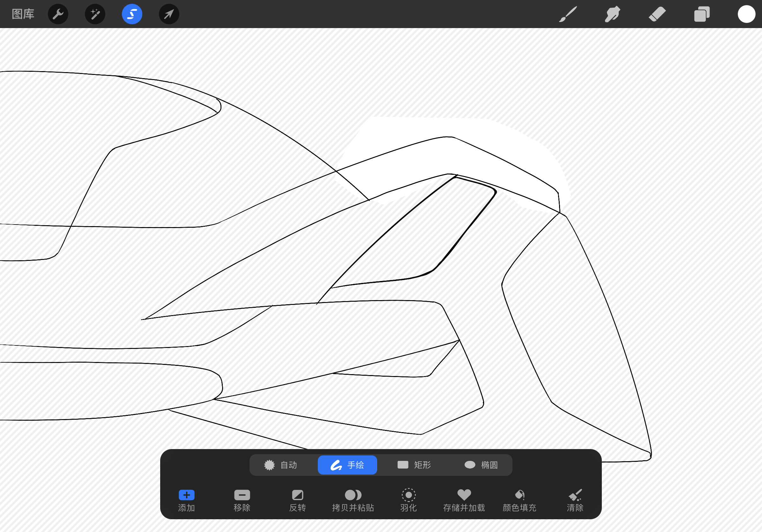762x532 pixels.
Task: Tap 添加 to add to selection
Action: pos(186,500)
